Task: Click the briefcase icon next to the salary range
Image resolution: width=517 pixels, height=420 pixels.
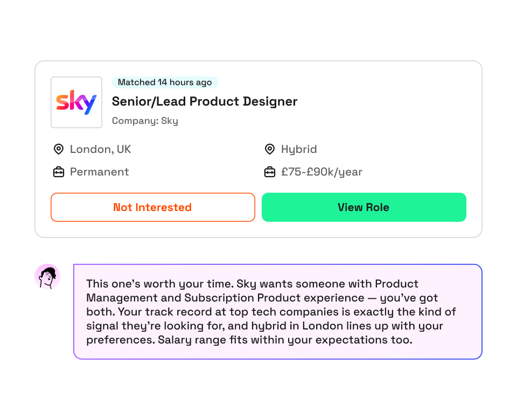Action: pos(269,172)
